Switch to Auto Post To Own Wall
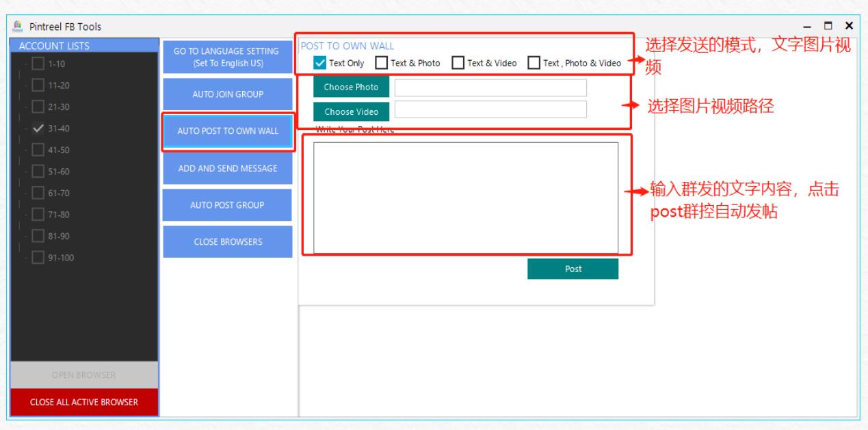This screenshot has height=430, width=868. coord(228,131)
